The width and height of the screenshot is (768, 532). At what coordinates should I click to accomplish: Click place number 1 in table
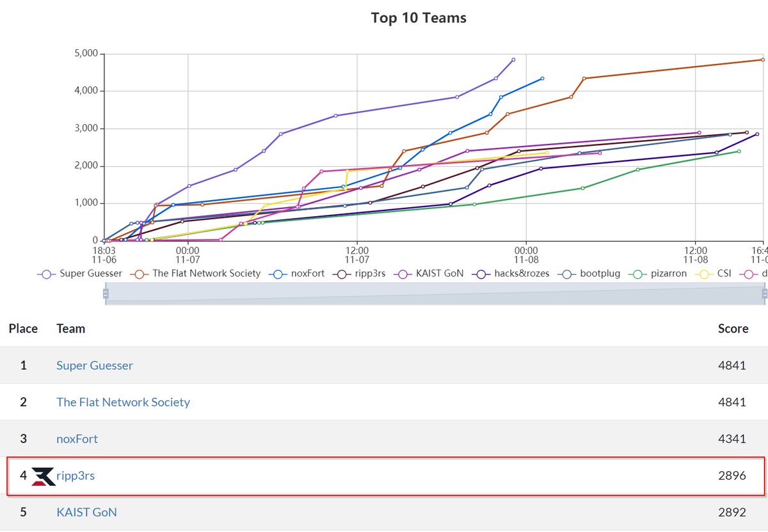[x=24, y=366]
